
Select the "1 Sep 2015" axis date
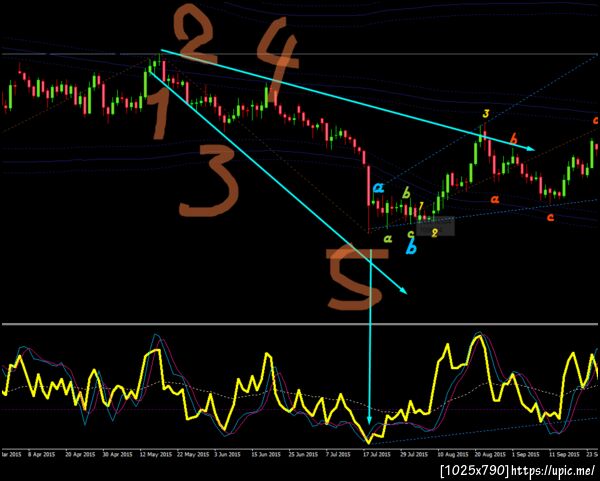click(526, 455)
